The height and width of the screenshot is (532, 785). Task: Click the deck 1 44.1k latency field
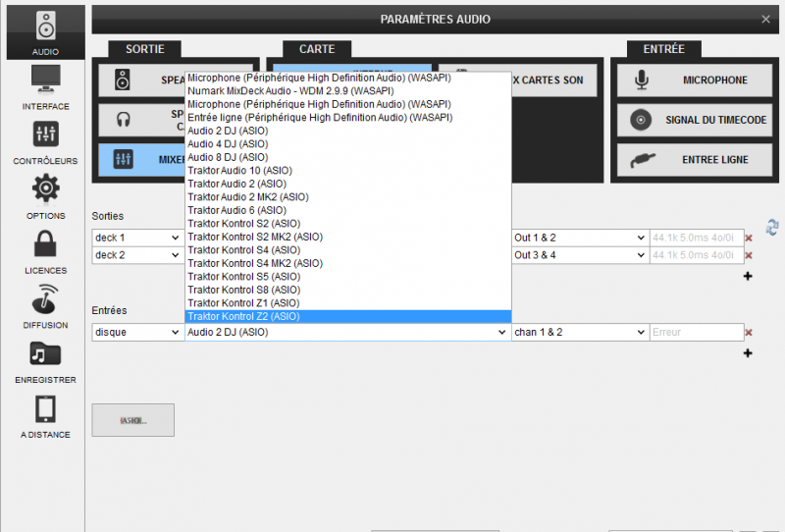click(696, 238)
